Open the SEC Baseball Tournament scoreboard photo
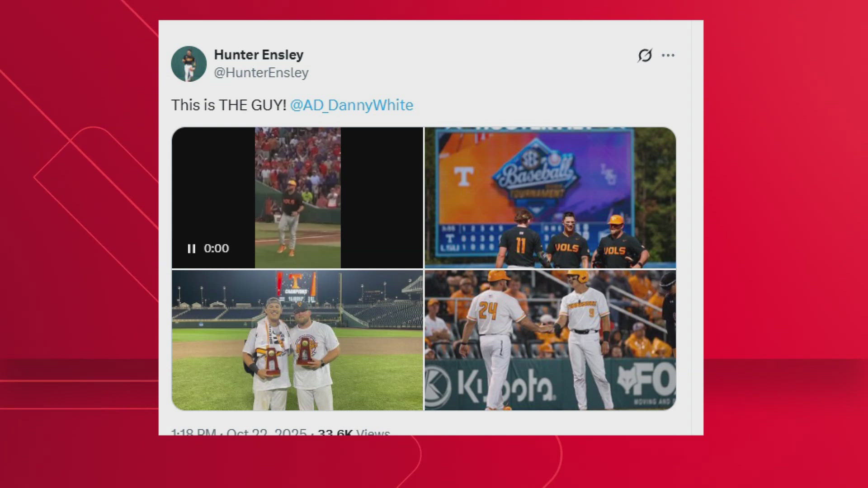Viewport: 868px width, 488px height. [x=550, y=197]
